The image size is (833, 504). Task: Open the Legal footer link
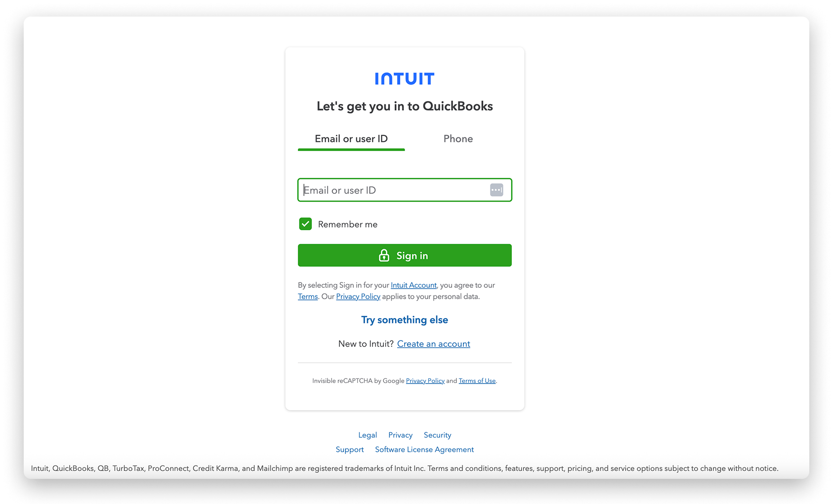368,435
